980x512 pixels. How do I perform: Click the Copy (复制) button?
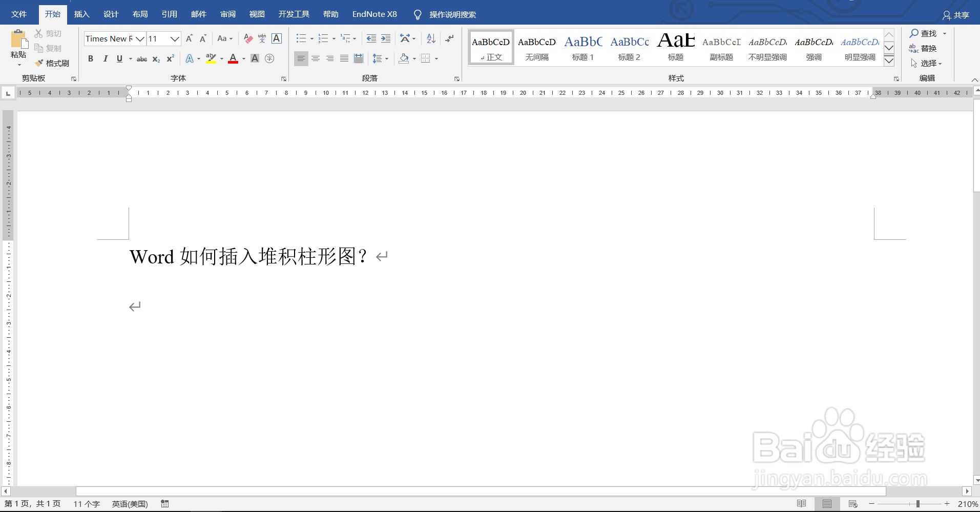[48, 48]
